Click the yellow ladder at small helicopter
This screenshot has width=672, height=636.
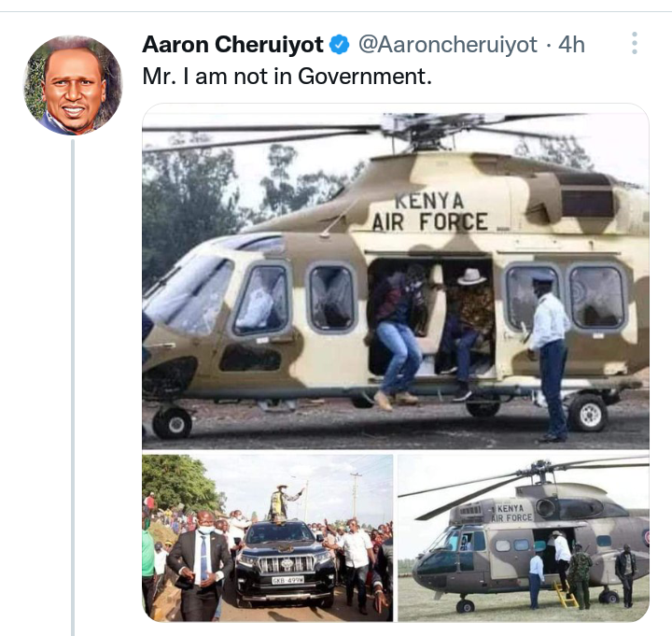(x=564, y=594)
